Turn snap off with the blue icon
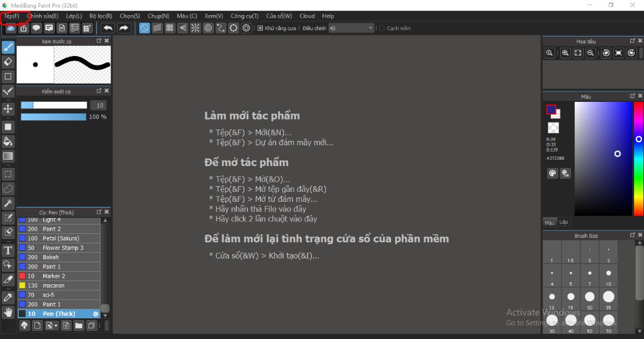Screen dimensions: 644x339 (144, 28)
